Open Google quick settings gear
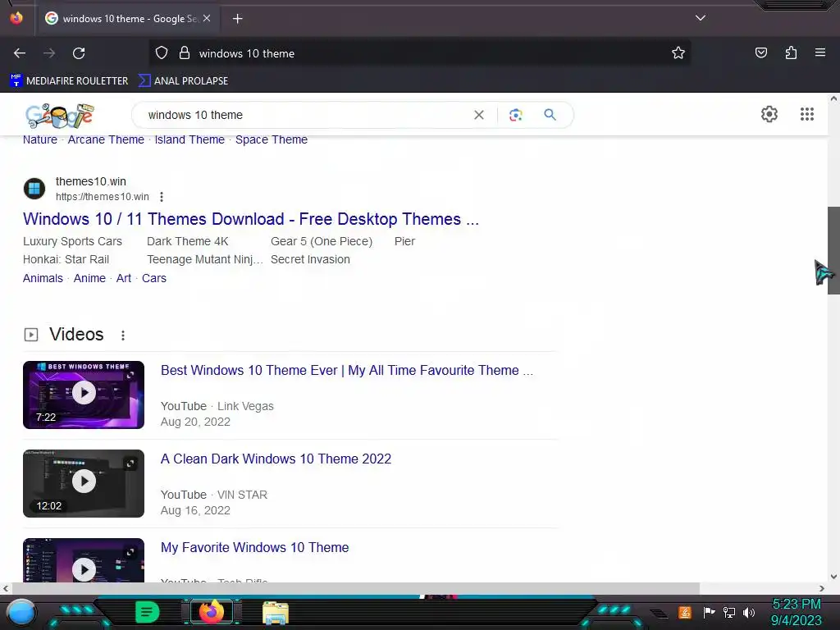This screenshot has height=630, width=840. [769, 114]
